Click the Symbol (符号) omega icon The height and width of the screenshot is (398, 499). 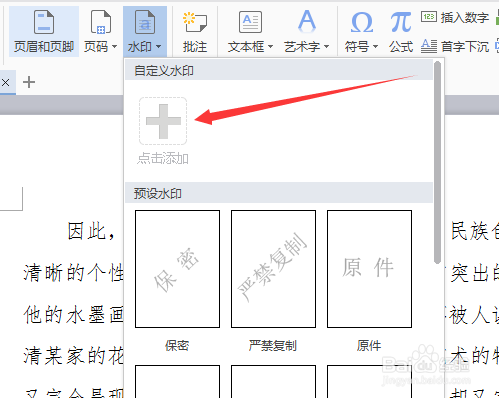pyautogui.click(x=362, y=22)
